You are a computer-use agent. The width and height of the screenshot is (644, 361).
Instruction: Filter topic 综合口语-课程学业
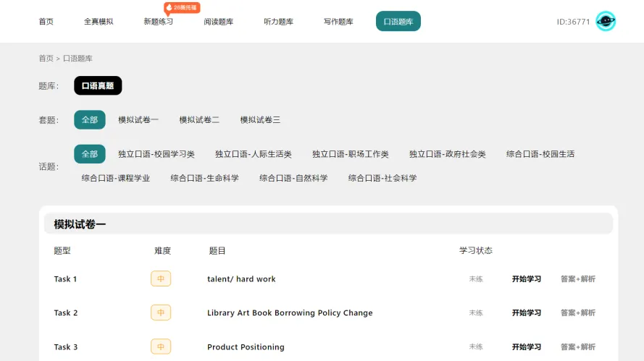pos(116,178)
